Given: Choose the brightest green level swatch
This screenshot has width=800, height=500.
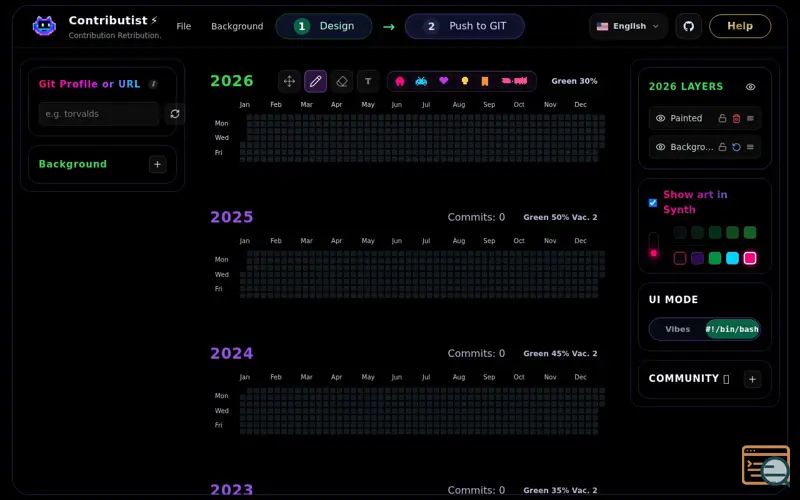Looking at the screenshot, I should pyautogui.click(x=750, y=233).
